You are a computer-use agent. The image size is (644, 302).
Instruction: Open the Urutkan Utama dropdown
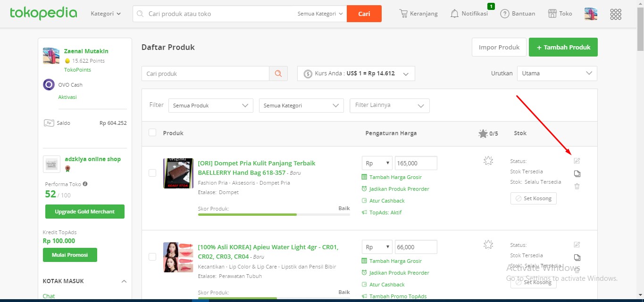tap(557, 73)
